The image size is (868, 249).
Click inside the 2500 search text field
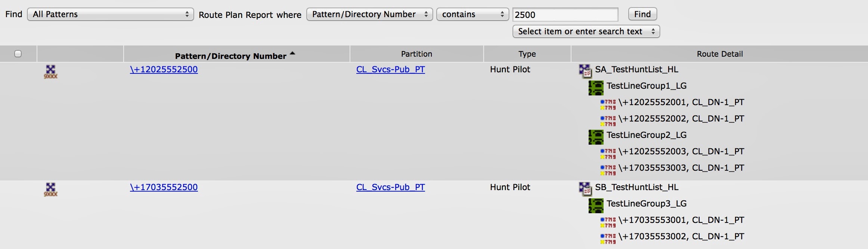[565, 15]
